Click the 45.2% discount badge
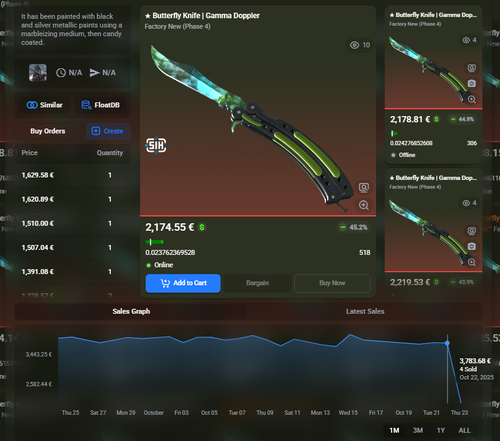Image resolution: width=500 pixels, height=441 pixels. point(353,227)
